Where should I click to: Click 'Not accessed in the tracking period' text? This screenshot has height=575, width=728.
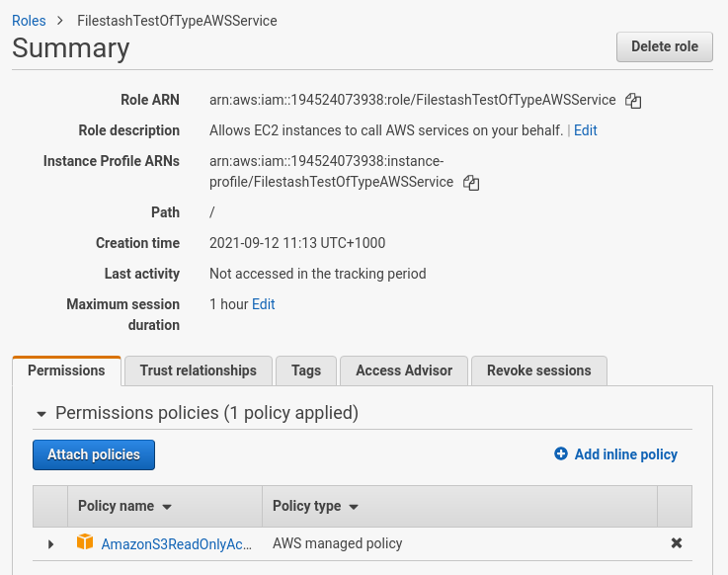[317, 274]
